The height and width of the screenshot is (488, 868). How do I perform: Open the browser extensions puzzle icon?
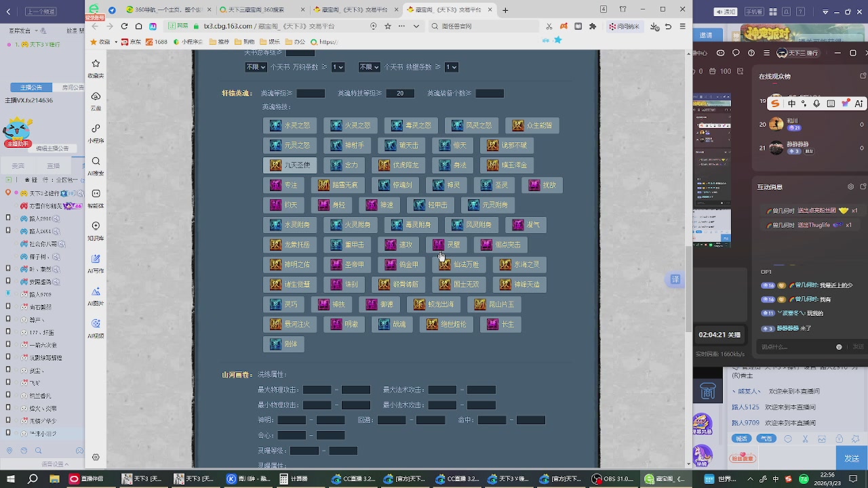593,26
